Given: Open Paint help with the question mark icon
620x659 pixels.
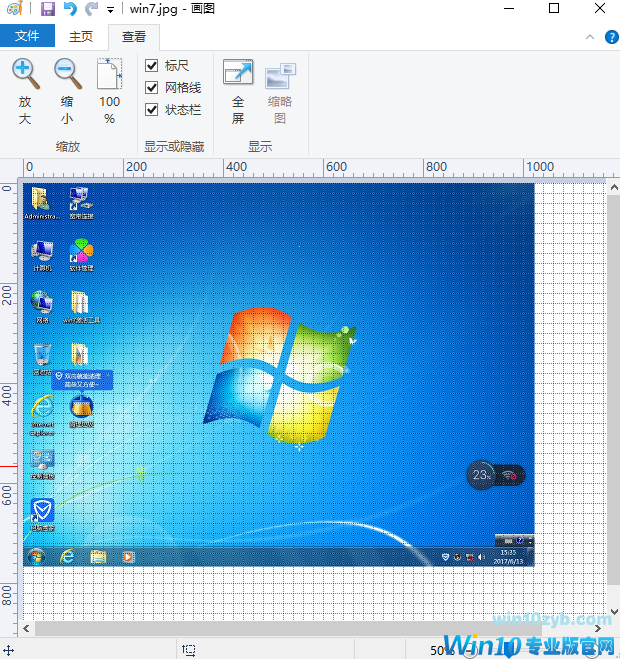Looking at the screenshot, I should pos(611,37).
